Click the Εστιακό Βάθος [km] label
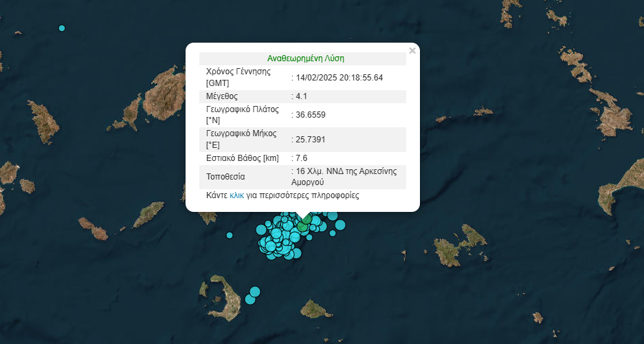644x344 pixels. [x=243, y=158]
